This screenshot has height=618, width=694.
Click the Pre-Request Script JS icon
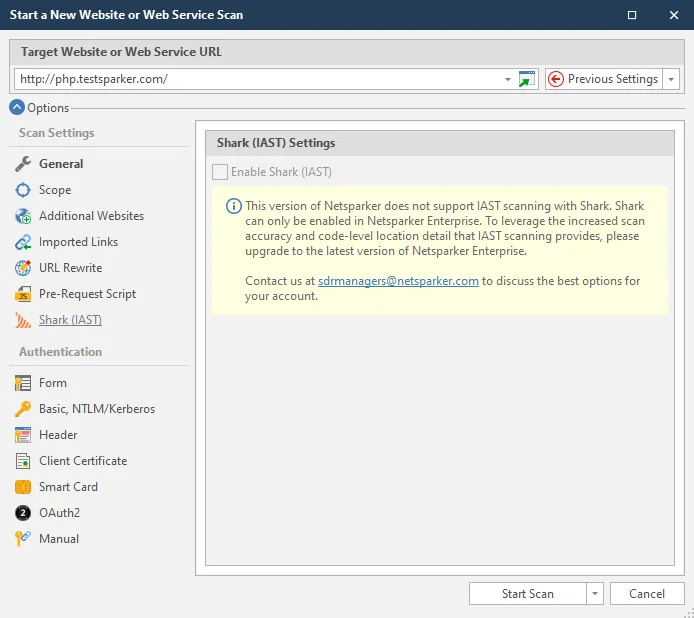[x=23, y=294]
